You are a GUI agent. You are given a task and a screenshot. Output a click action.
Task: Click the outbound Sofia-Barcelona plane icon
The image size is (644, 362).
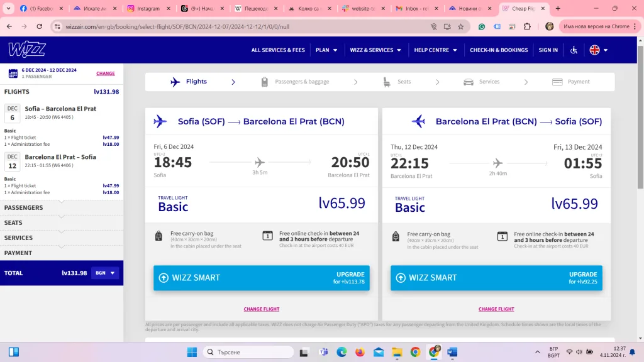click(160, 121)
